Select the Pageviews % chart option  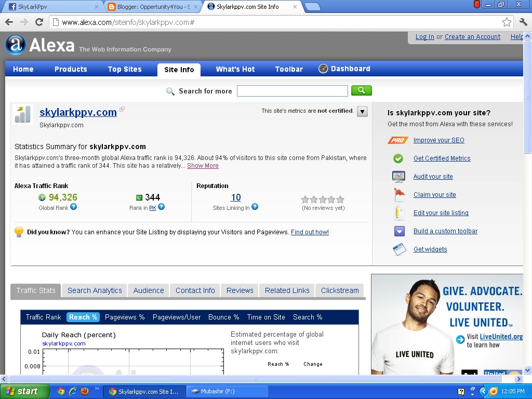coord(125,317)
